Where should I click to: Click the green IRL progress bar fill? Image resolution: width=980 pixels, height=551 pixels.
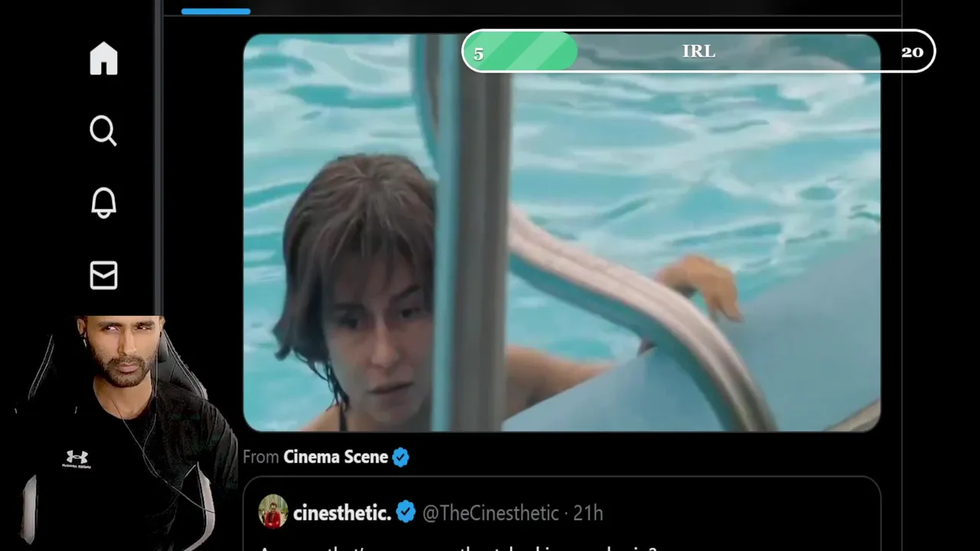(521, 52)
